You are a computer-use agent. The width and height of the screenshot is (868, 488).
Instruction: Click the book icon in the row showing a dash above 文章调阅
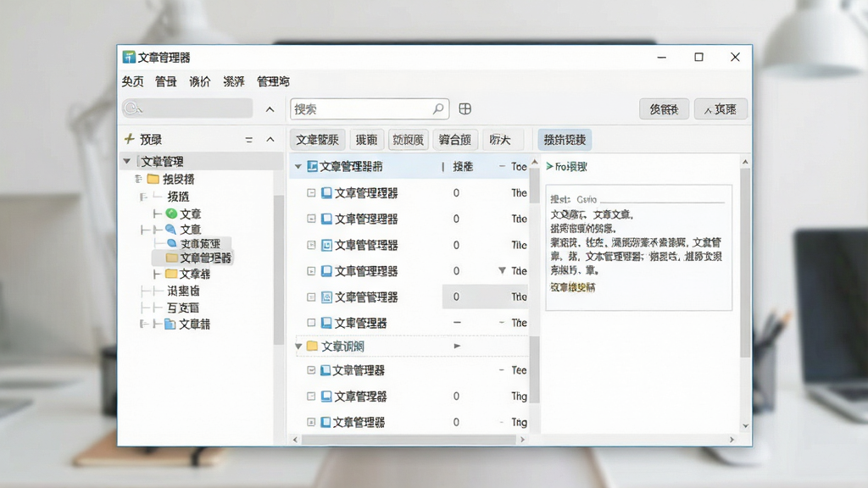(326, 323)
